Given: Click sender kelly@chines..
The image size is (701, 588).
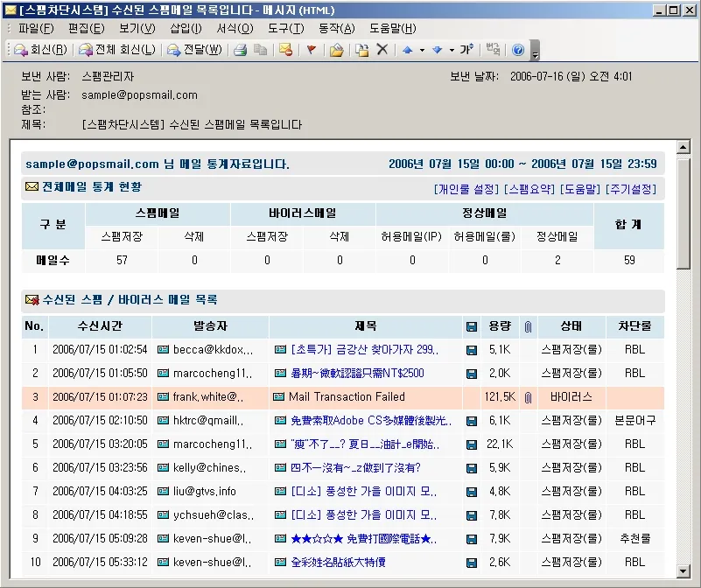Looking at the screenshot, I should [210, 468].
